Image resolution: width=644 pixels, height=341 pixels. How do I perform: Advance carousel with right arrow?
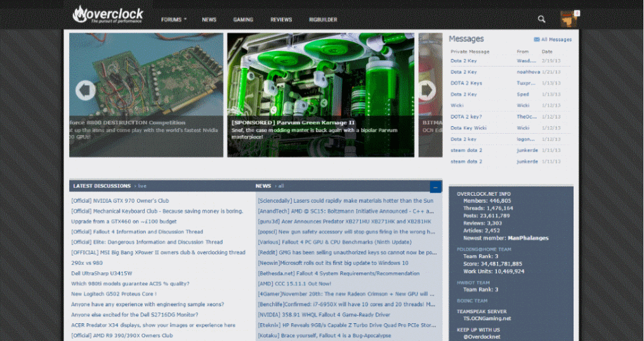coord(427,90)
